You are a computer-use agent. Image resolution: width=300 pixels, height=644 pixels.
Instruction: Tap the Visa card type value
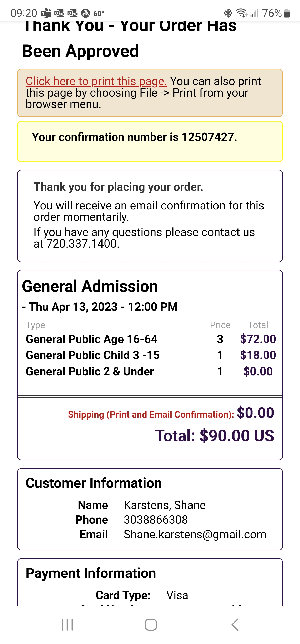[x=177, y=595]
